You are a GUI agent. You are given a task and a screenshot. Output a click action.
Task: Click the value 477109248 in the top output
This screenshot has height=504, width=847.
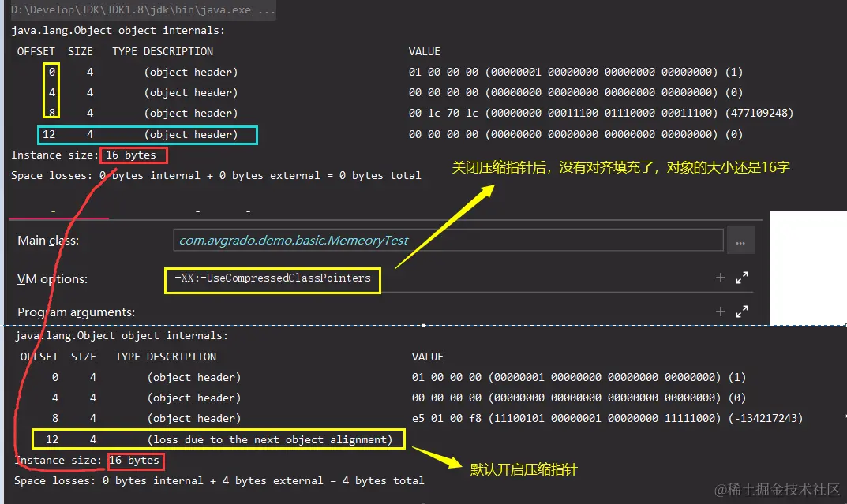click(x=759, y=113)
